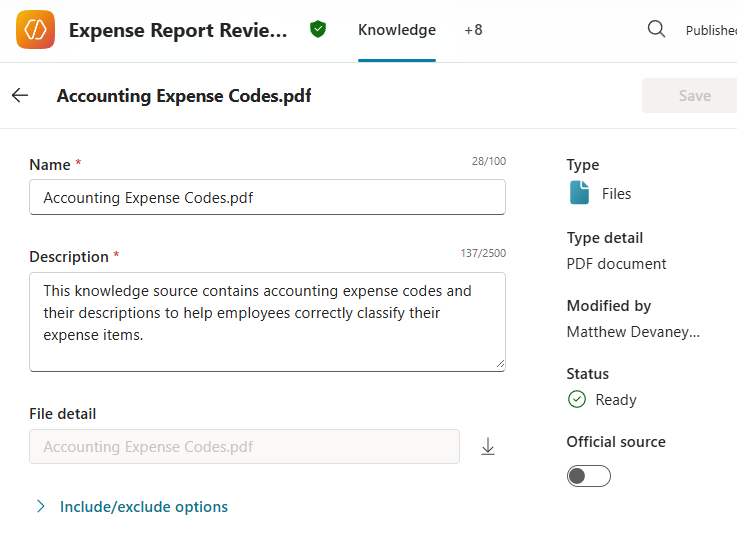Viewport: 737px width, 549px height.
Task: Click the Copilot Studio orange app icon
Action: 36,30
